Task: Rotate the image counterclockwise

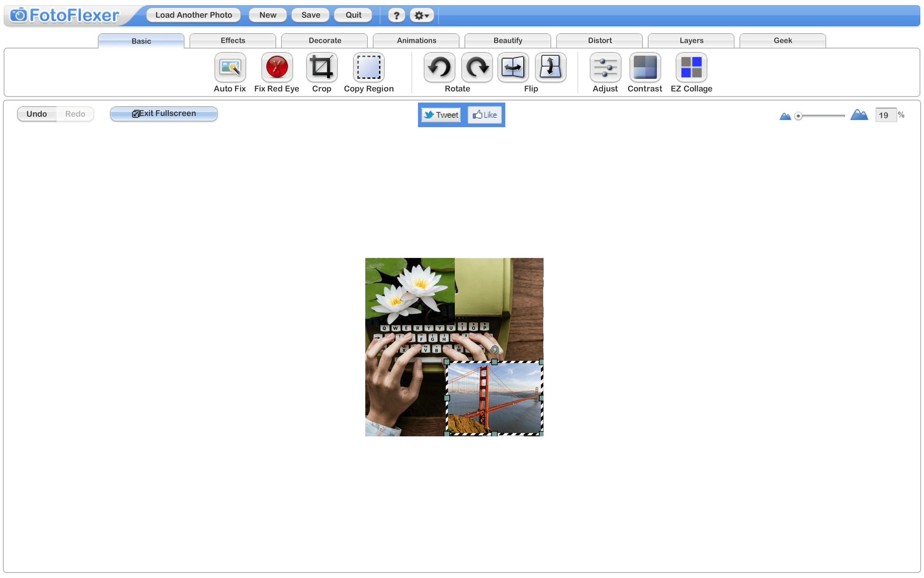Action: click(x=439, y=67)
